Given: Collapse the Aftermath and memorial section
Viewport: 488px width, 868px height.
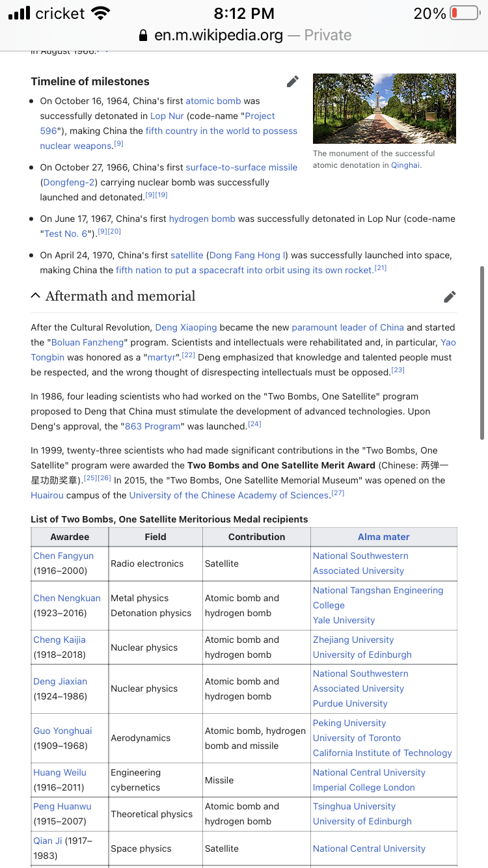Looking at the screenshot, I should [35, 296].
